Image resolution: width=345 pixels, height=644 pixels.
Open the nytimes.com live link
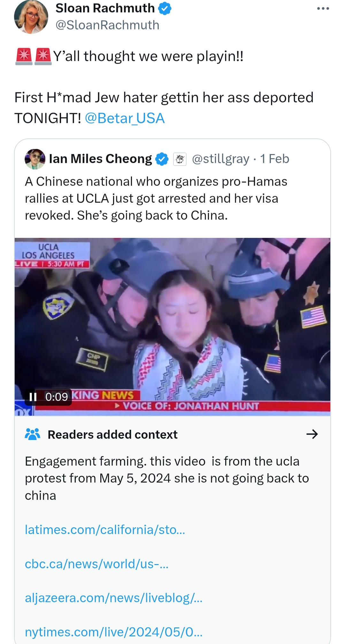pyautogui.click(x=114, y=632)
